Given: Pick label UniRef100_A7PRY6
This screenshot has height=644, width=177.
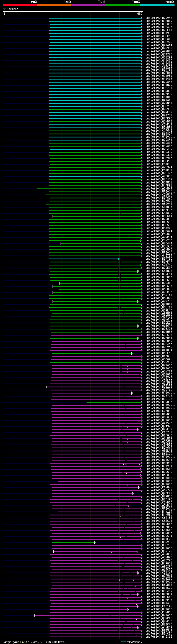Looking at the screenshot, I should tap(159, 73).
